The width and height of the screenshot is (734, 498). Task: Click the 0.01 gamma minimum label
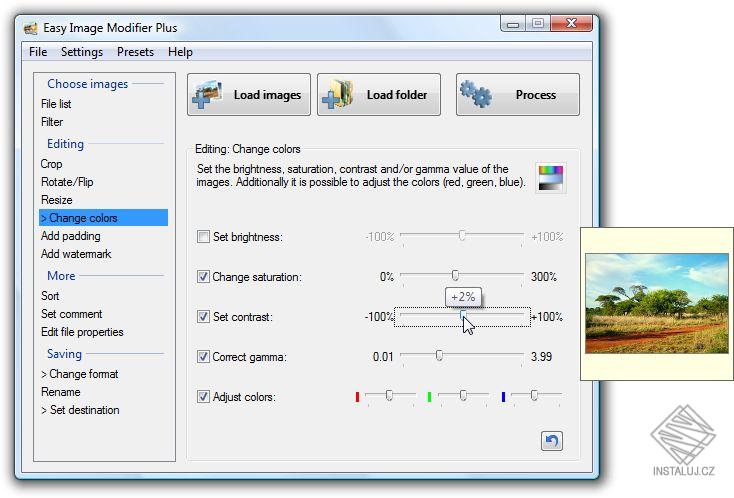pos(383,357)
